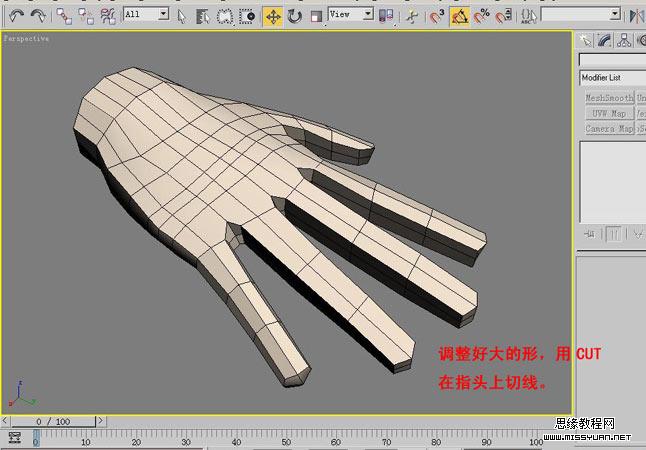Click the time slider showing 0 / 100
The image size is (646, 450).
[x=53, y=422]
